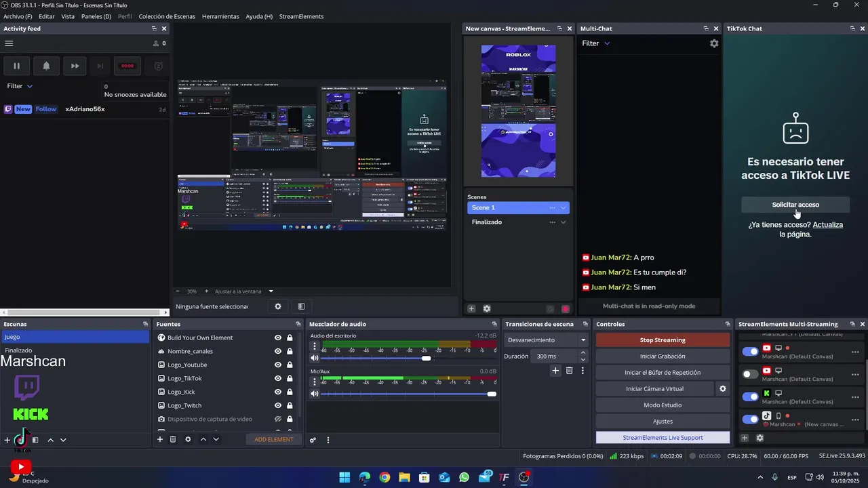The image size is (868, 488).
Task: Unlock the Logo_Kick source
Action: (x=290, y=392)
